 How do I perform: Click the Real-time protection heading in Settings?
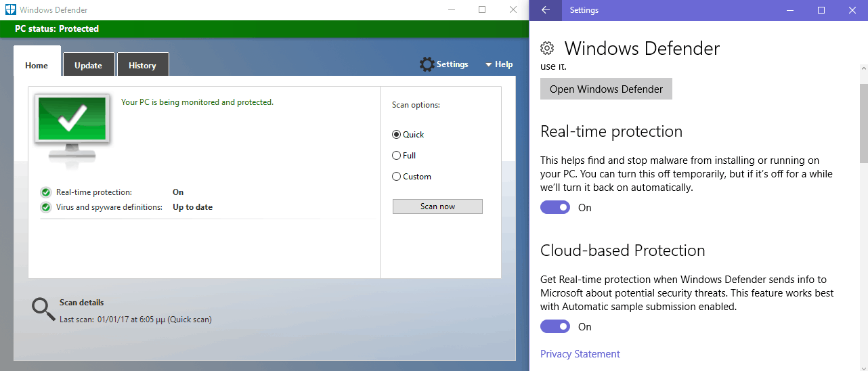(611, 131)
